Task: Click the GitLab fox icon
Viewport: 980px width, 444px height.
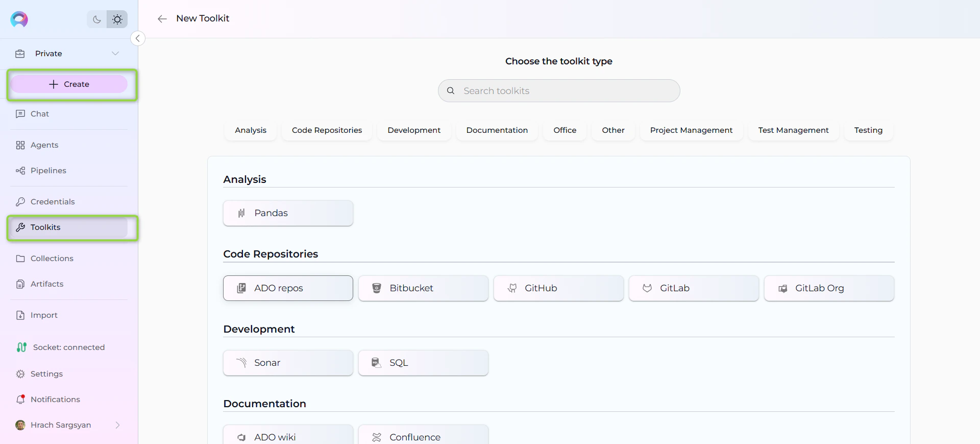Action: (x=647, y=288)
